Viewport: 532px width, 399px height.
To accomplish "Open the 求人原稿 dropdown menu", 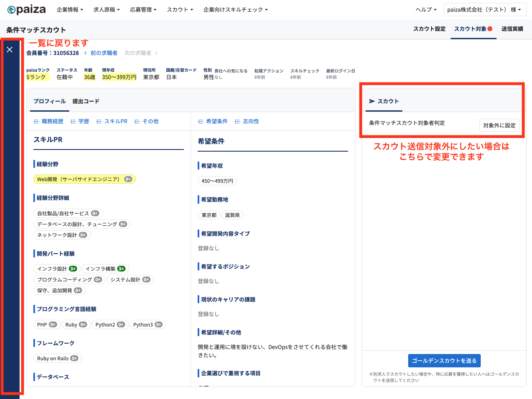I will coord(107,10).
